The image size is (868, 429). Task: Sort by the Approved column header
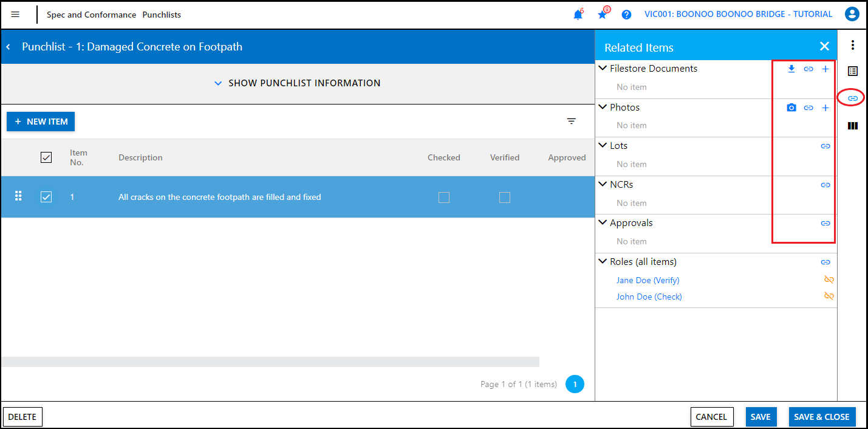pyautogui.click(x=567, y=157)
